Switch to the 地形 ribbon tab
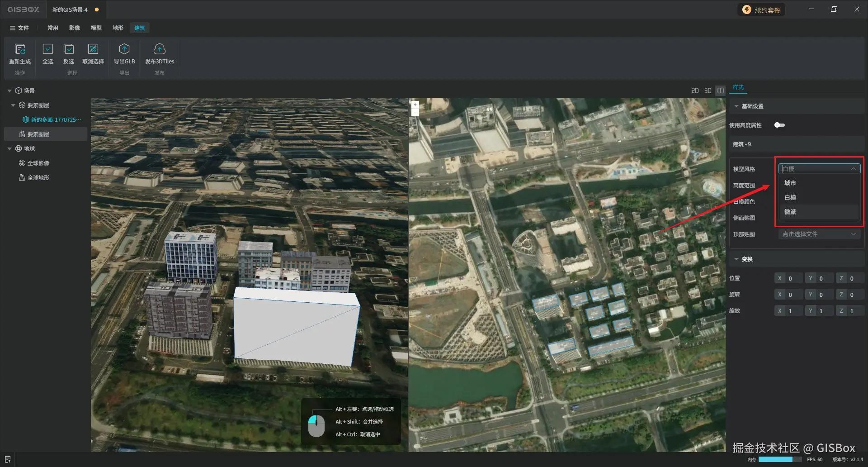 [118, 28]
